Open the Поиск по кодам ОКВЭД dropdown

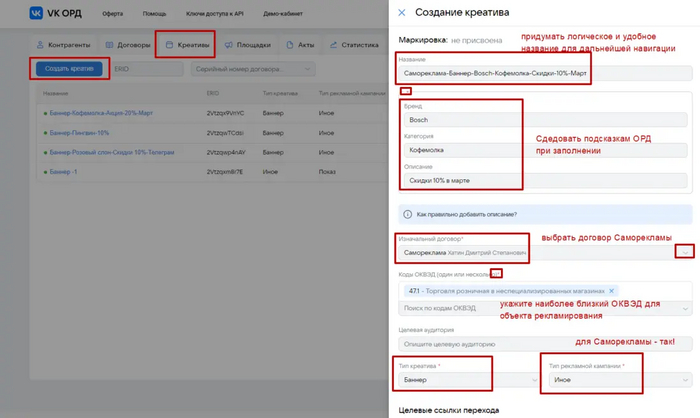545,308
